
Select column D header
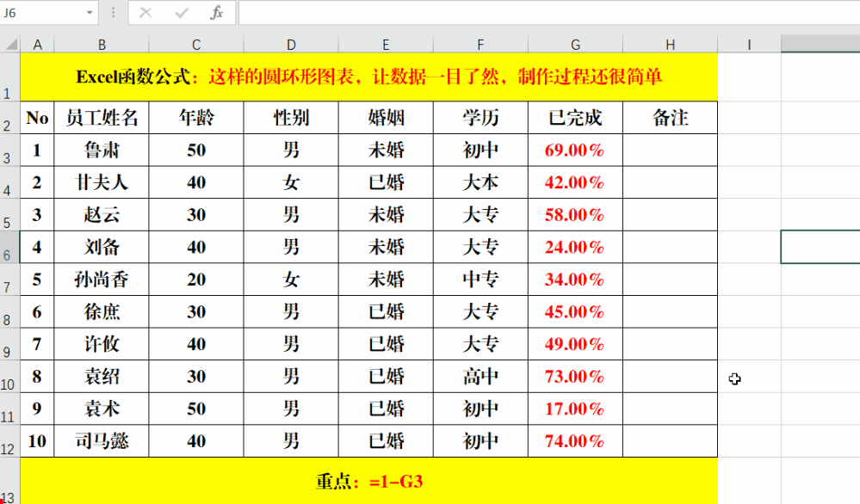(x=291, y=45)
